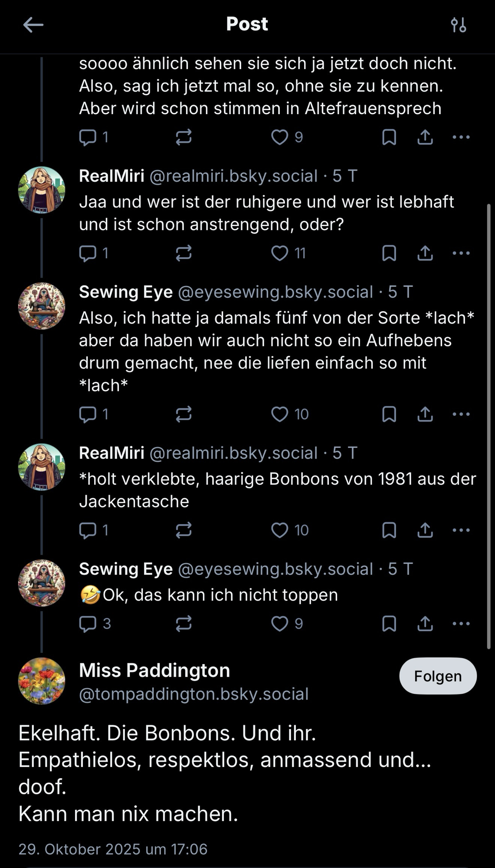Bookmark RealMiri's Bonbons von 1981 post
Image resolution: width=495 pixels, height=868 pixels.
[389, 530]
